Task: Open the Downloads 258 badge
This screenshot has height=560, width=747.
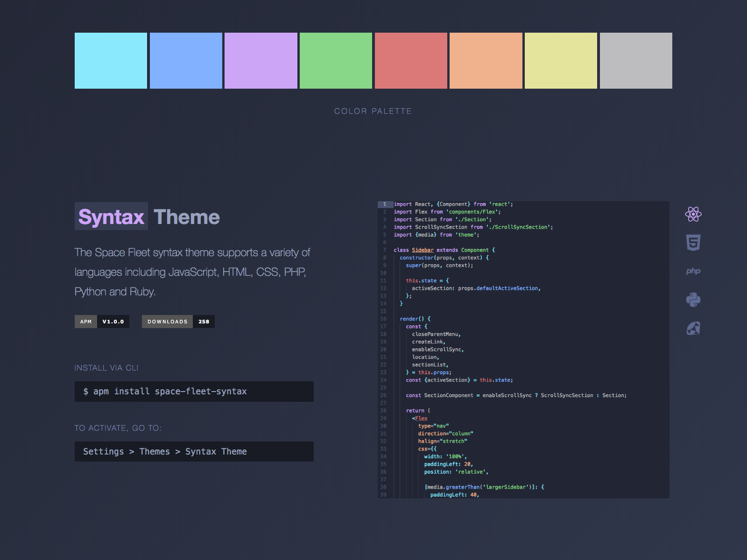Action: [x=178, y=322]
